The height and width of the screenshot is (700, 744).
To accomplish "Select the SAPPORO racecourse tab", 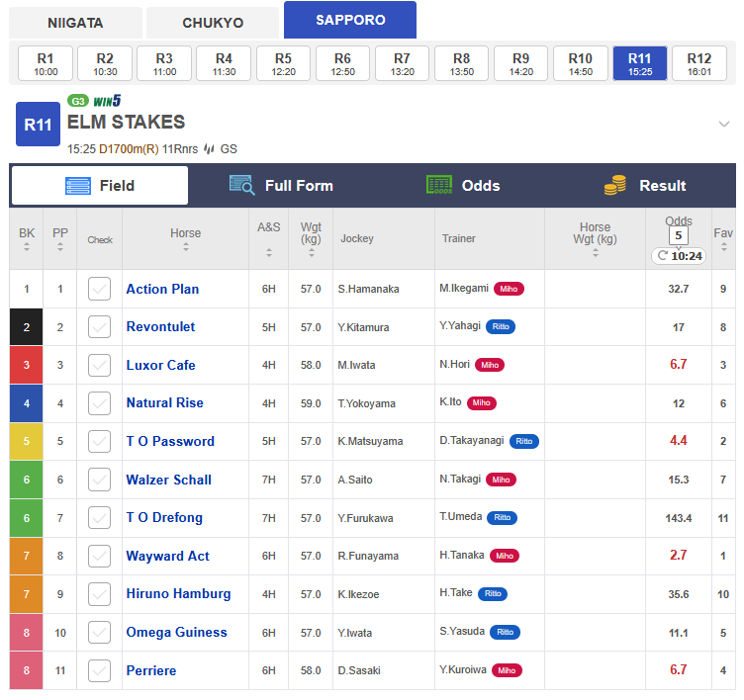I will tap(350, 20).
